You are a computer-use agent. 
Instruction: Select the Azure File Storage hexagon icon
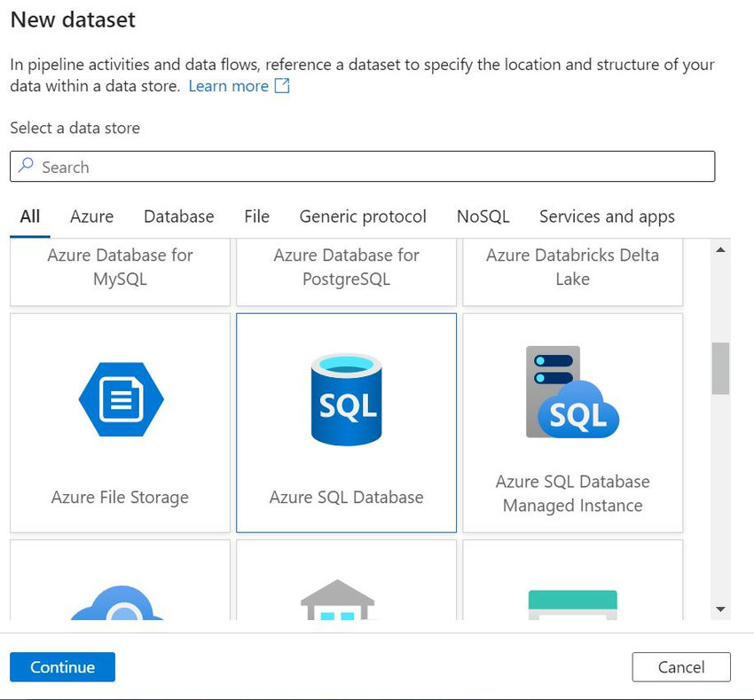121,399
